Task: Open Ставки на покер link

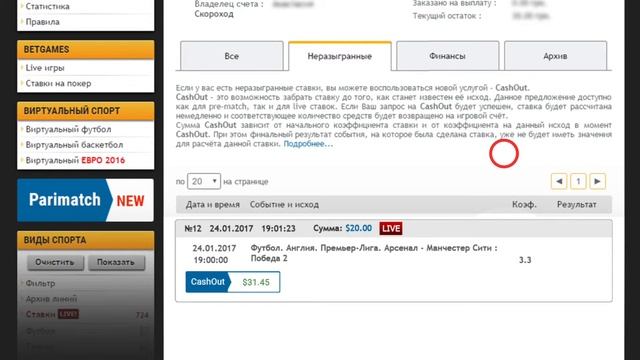Action: (58, 83)
